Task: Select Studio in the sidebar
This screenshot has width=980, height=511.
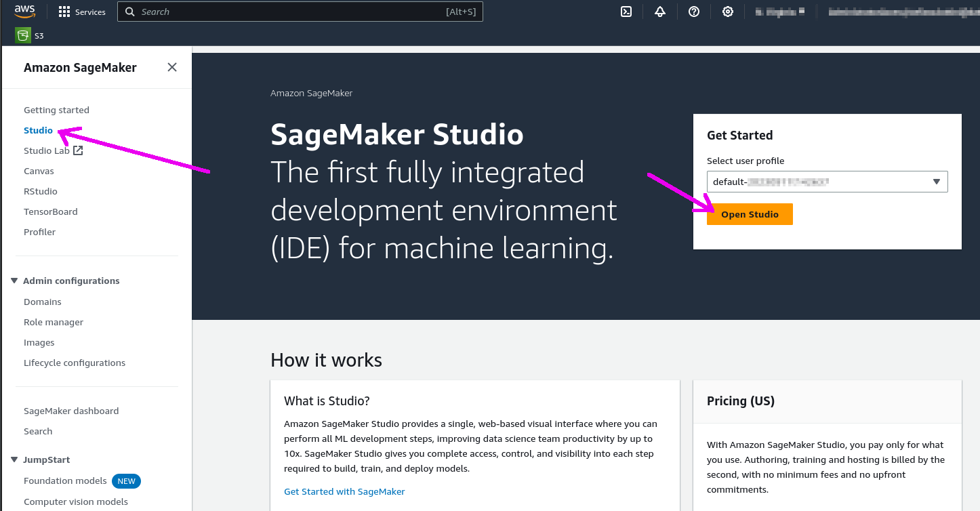Action: [x=38, y=130]
